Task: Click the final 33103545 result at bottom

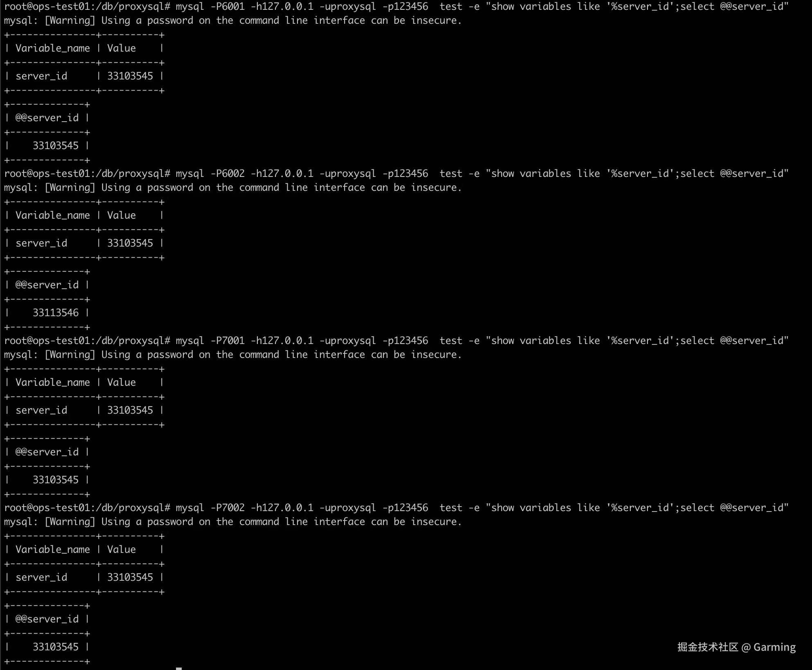Action: pos(56,647)
